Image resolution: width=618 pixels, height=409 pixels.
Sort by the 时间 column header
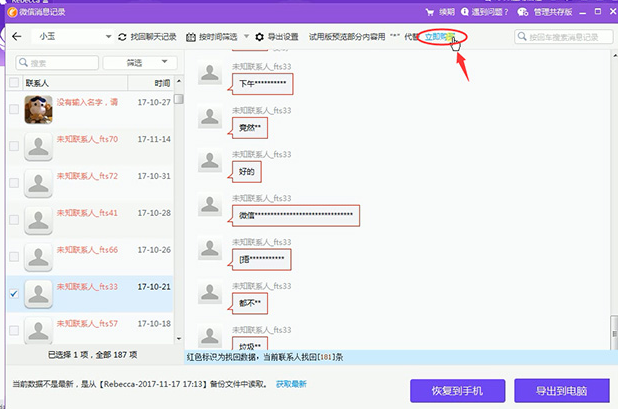(x=162, y=83)
